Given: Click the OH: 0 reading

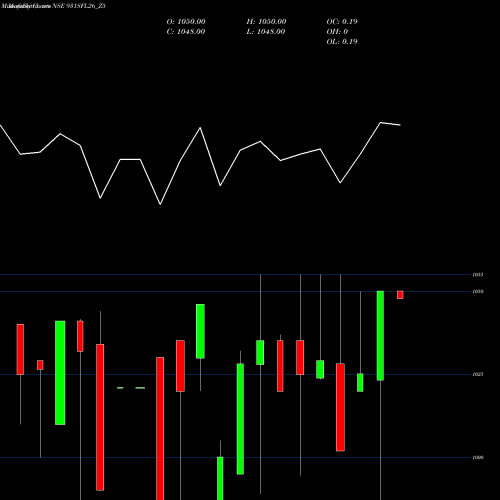Looking at the screenshot, I should click(x=337, y=32).
